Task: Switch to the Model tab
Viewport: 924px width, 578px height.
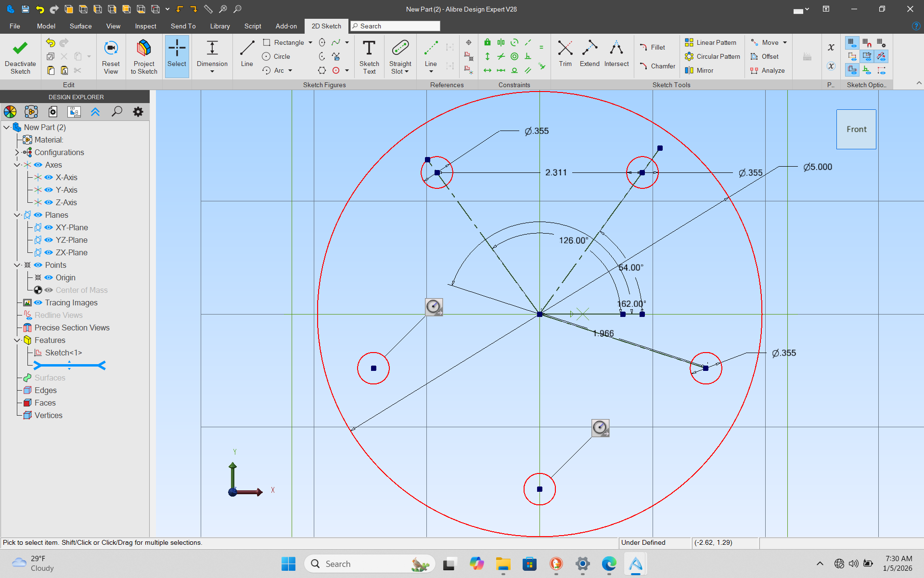Action: [x=46, y=26]
